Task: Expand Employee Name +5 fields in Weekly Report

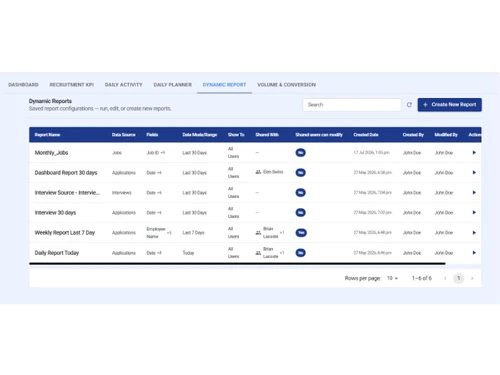Action: [x=159, y=233]
